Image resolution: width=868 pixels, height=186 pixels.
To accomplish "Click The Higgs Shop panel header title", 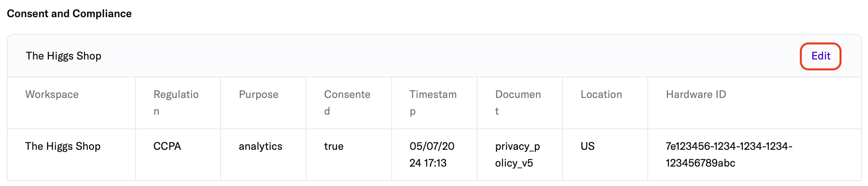I will pos(63,56).
